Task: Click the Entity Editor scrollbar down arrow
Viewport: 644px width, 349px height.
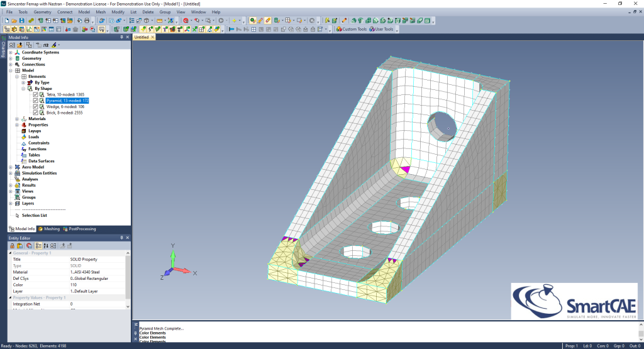Action: click(x=128, y=306)
